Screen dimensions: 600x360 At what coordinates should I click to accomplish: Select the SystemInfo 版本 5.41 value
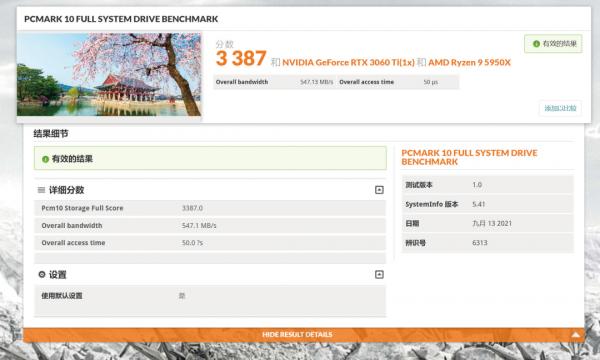478,204
